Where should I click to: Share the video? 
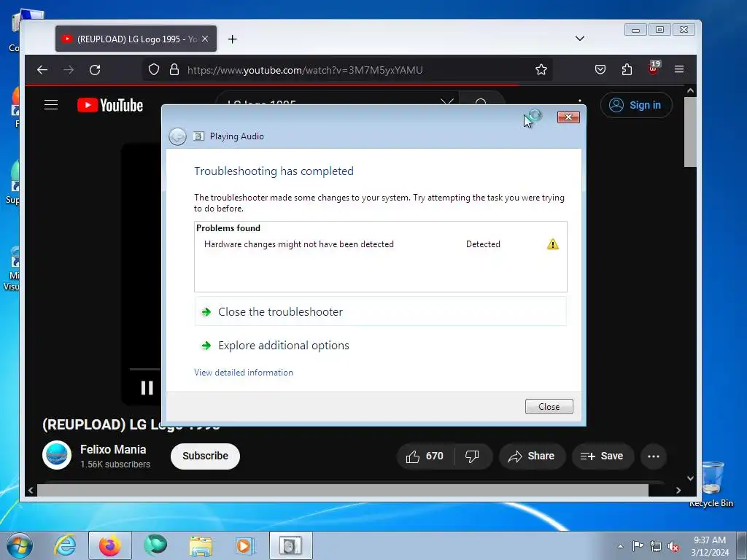point(532,456)
